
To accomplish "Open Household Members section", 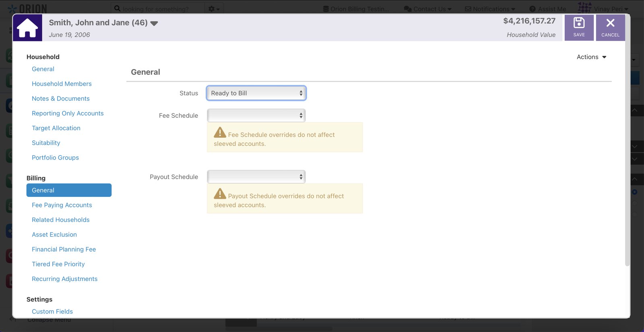I will 62,84.
